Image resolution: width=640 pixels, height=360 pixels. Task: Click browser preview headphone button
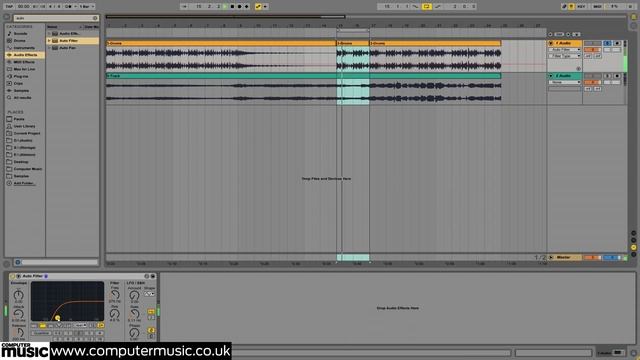[x=18, y=262]
